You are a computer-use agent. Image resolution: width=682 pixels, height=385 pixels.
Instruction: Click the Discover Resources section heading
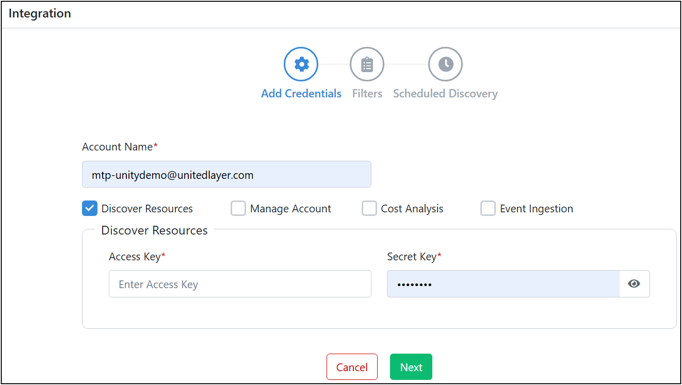click(154, 231)
